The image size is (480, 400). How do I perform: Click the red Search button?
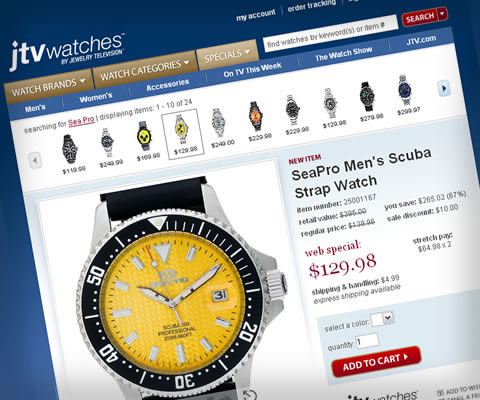click(x=420, y=18)
